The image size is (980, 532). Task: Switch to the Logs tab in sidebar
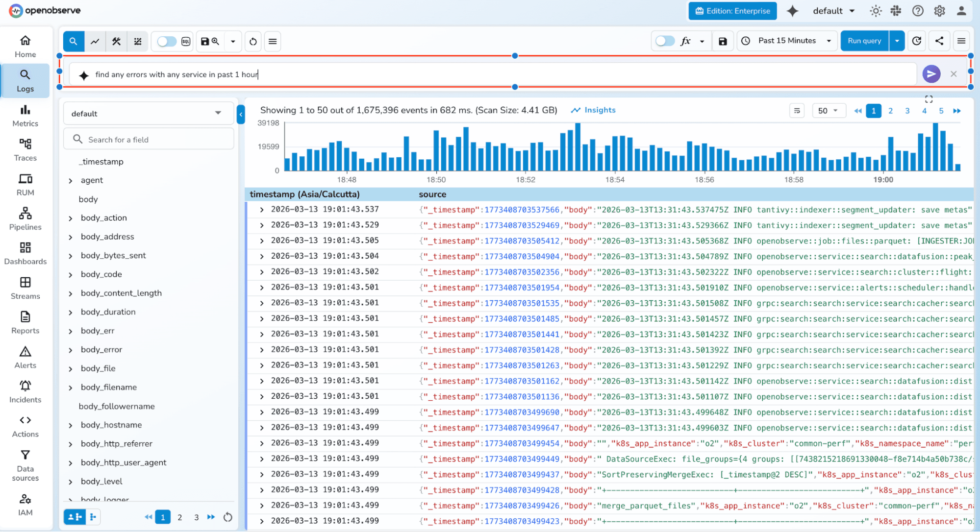[x=25, y=80]
